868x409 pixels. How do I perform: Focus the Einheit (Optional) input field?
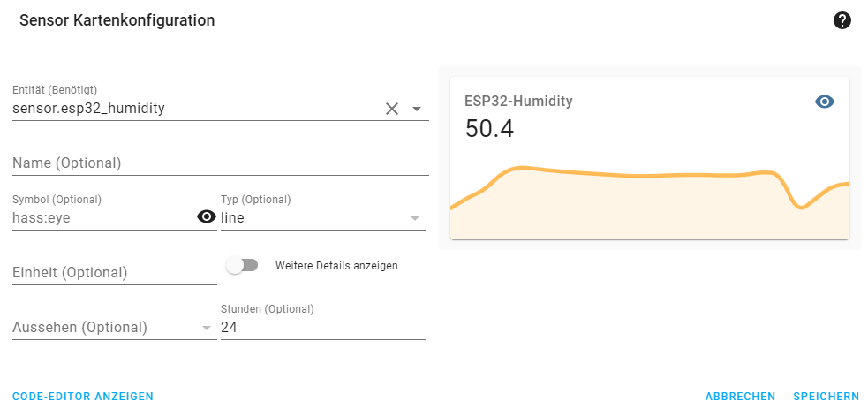pyautogui.click(x=115, y=273)
